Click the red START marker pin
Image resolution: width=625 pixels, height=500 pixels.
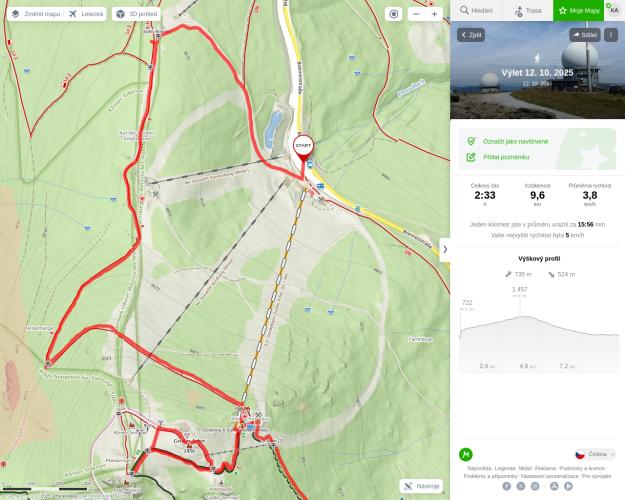(x=303, y=148)
